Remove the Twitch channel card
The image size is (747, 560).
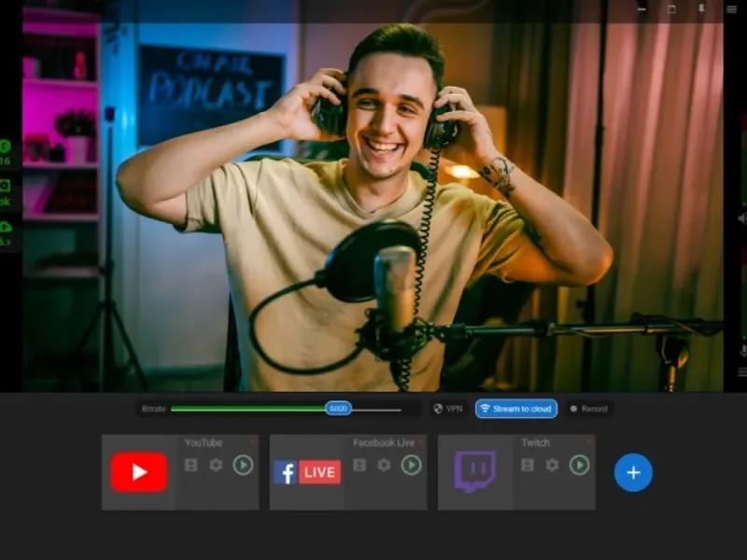pos(589,441)
